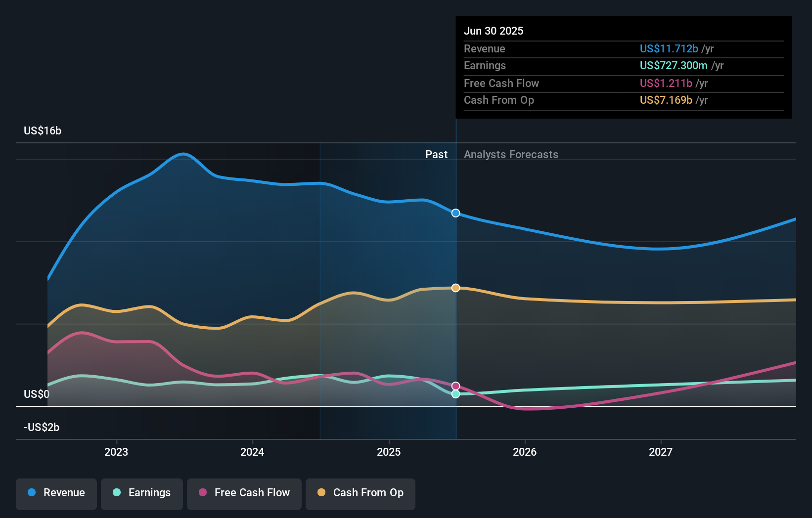Viewport: 812px width, 518px height.
Task: Open the Analysts Forecasts section
Action: (511, 154)
